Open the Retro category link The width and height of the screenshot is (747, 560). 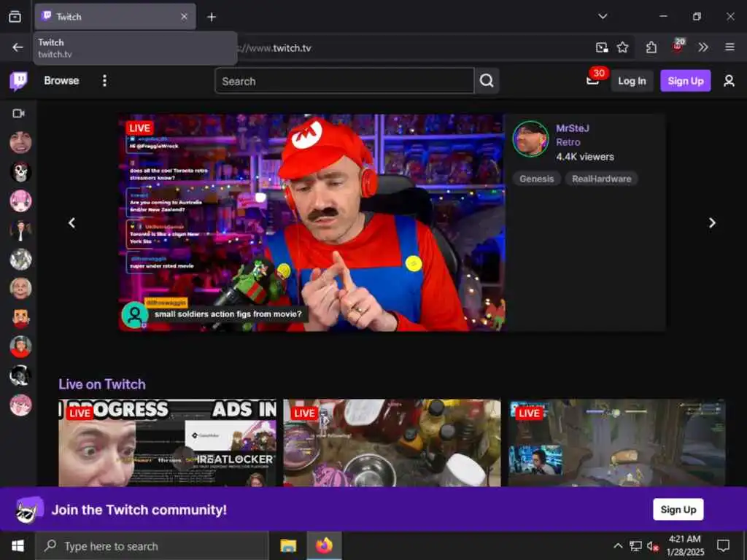tap(568, 142)
